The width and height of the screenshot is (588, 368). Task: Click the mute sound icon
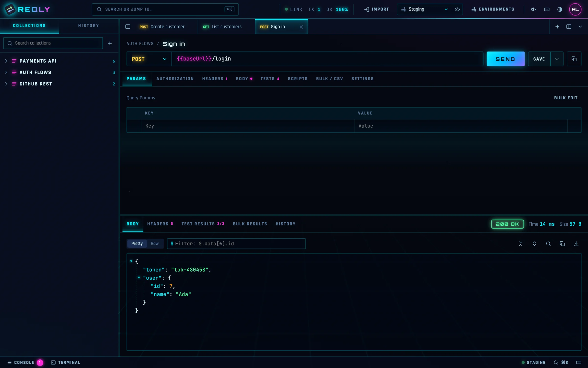(534, 9)
